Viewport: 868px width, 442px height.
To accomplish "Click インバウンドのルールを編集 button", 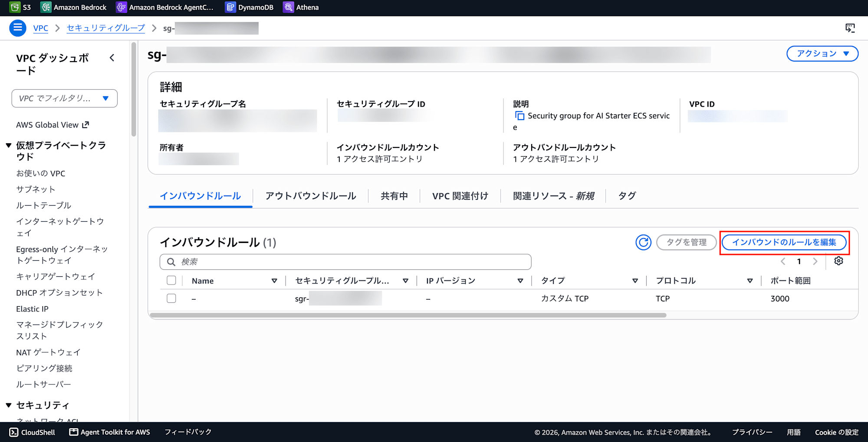I will coord(784,242).
